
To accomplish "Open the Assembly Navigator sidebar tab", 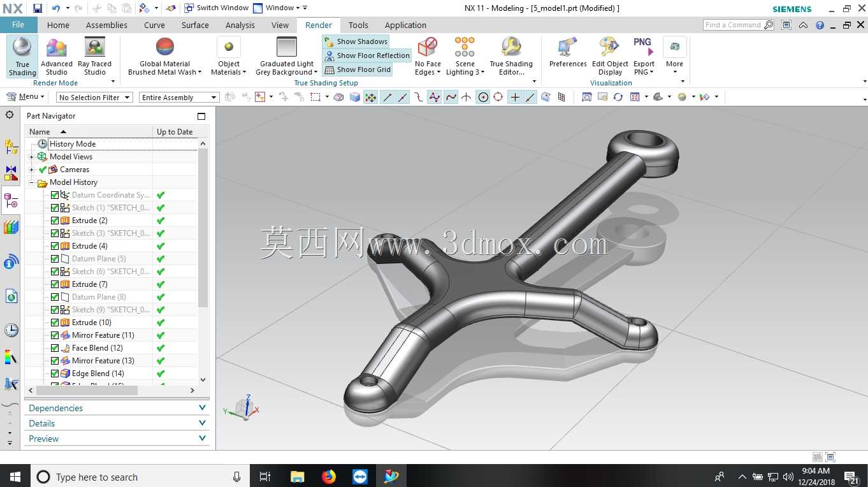I will pyautogui.click(x=11, y=147).
